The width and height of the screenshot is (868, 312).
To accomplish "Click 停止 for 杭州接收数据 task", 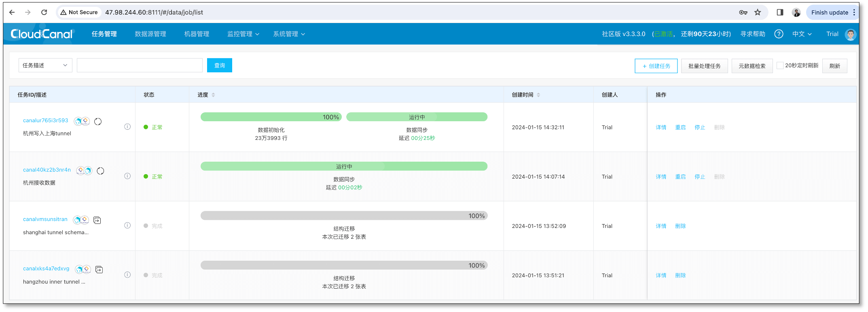I will pyautogui.click(x=700, y=177).
